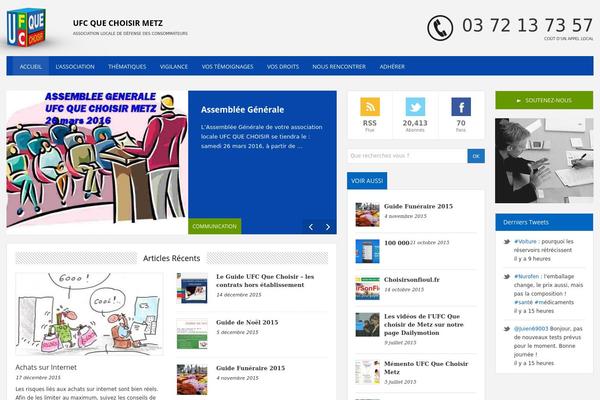Click the phone number 03 72 13 73 57
This screenshot has width=600, height=400.
pyautogui.click(x=527, y=25)
